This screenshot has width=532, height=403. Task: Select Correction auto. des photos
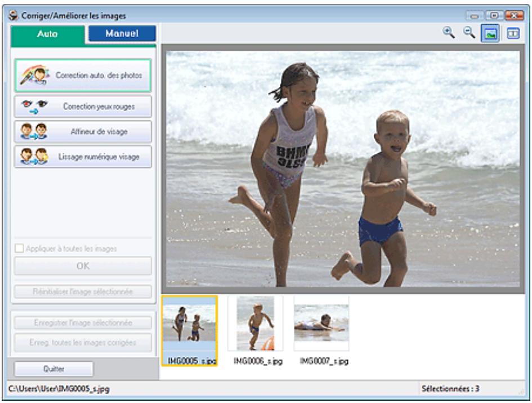83,75
